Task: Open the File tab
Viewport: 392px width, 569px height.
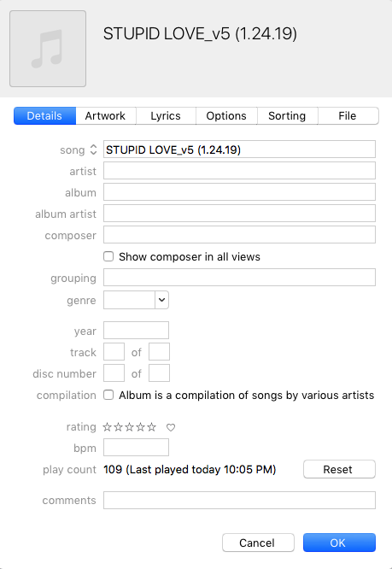Action: pyautogui.click(x=348, y=115)
